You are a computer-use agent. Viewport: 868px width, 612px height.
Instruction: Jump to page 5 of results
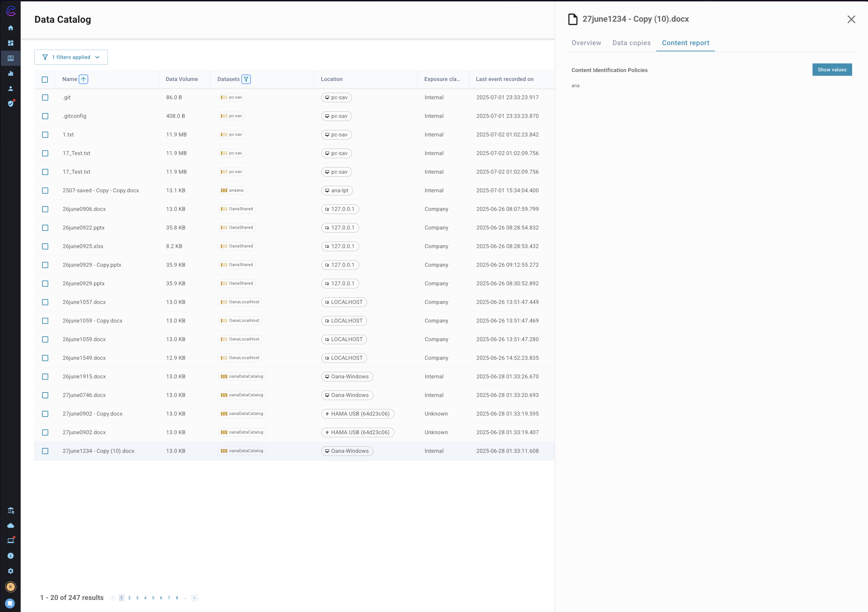click(x=153, y=598)
